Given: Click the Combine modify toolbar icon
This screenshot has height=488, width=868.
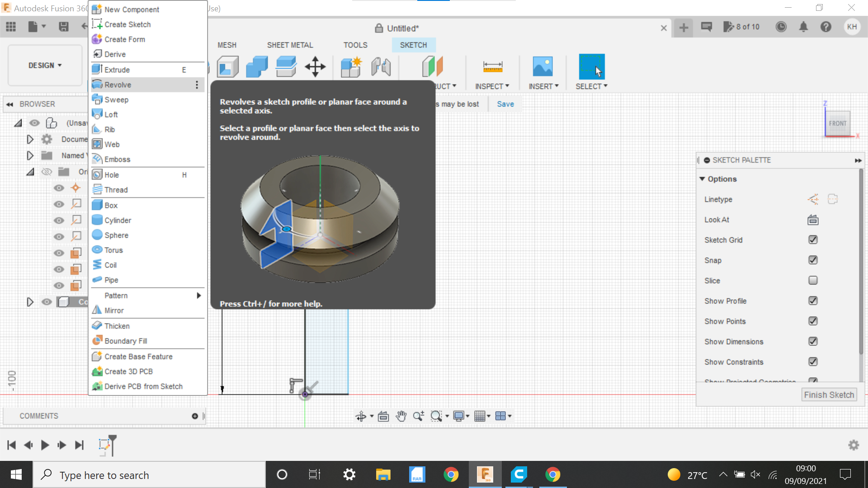Looking at the screenshot, I should click(x=257, y=67).
